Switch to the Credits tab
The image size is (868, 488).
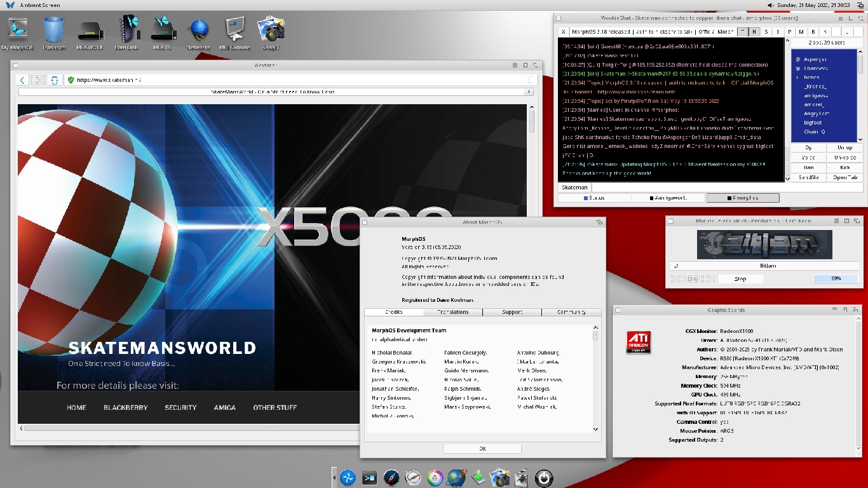[x=393, y=312]
